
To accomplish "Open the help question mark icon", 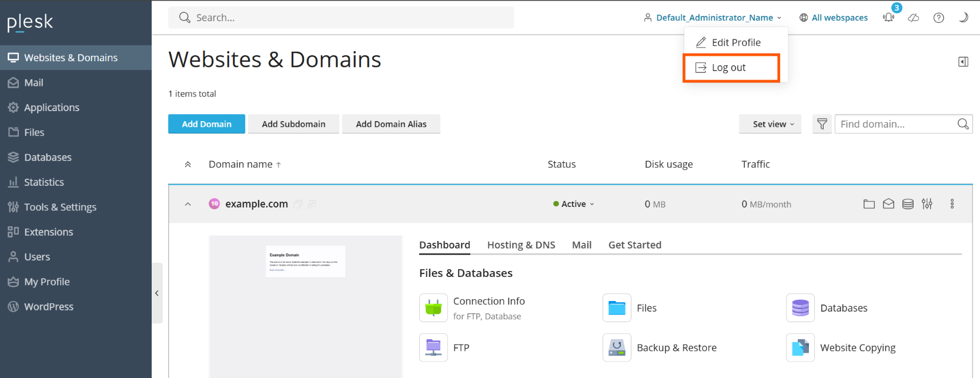I will (x=939, y=18).
